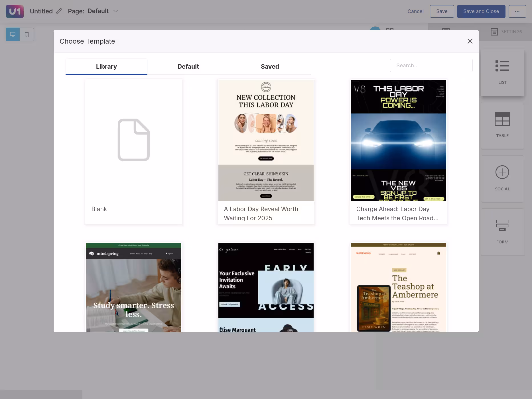Viewport: 532px width, 399px height.
Task: Choose the Blank template
Action: (134, 151)
